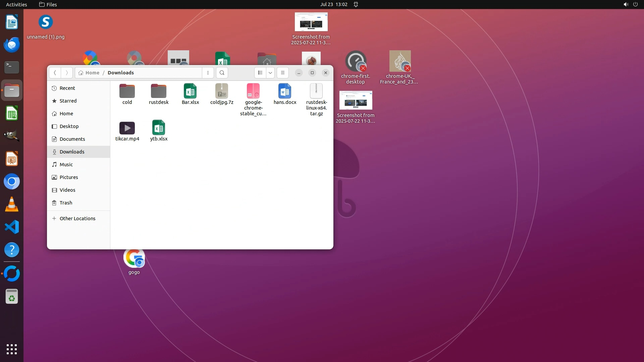
Task: Click the search icon in Files toolbar
Action: (222, 73)
